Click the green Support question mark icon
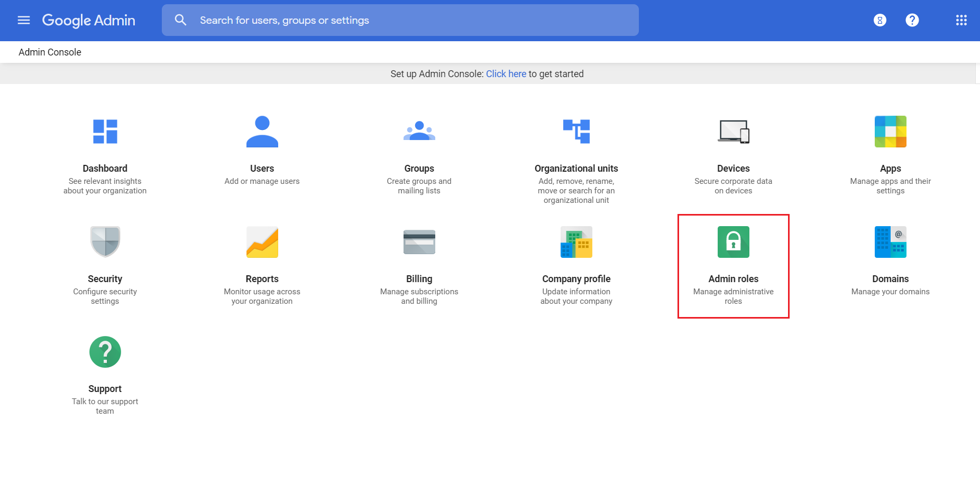This screenshot has width=980, height=494. (105, 352)
